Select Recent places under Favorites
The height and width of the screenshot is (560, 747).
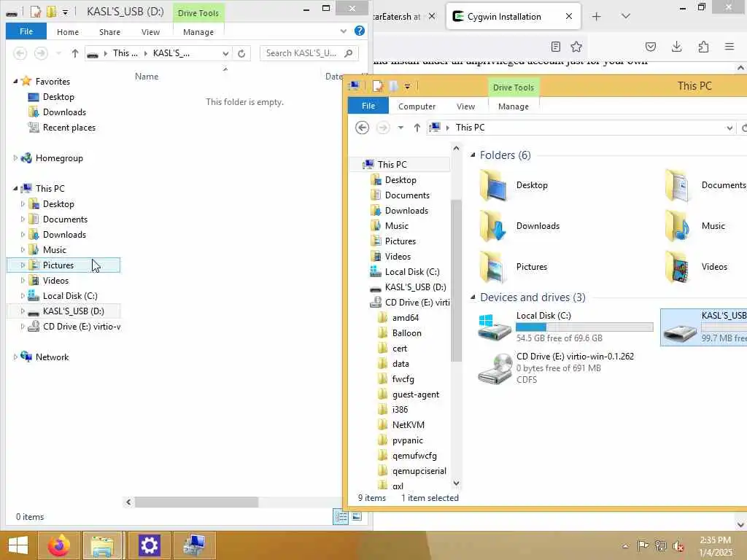tap(69, 128)
